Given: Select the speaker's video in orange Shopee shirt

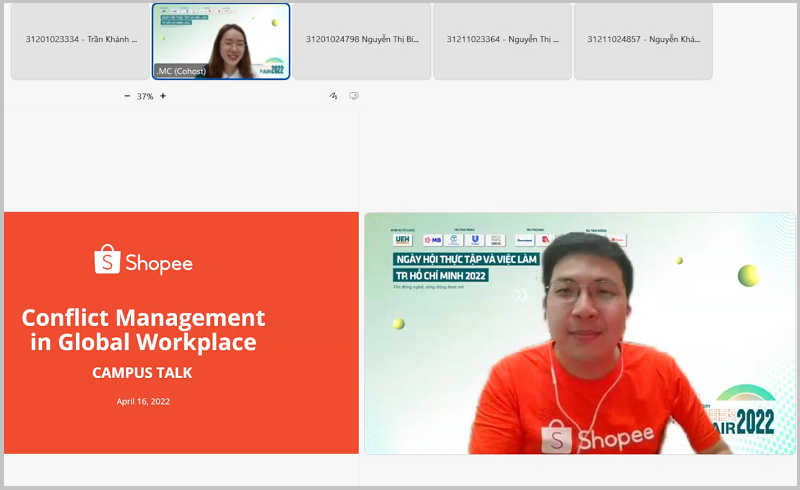Looking at the screenshot, I should (x=580, y=333).
